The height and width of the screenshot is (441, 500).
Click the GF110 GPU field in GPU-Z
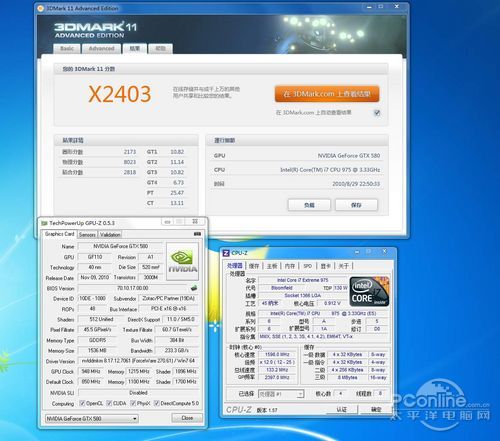pos(95,257)
